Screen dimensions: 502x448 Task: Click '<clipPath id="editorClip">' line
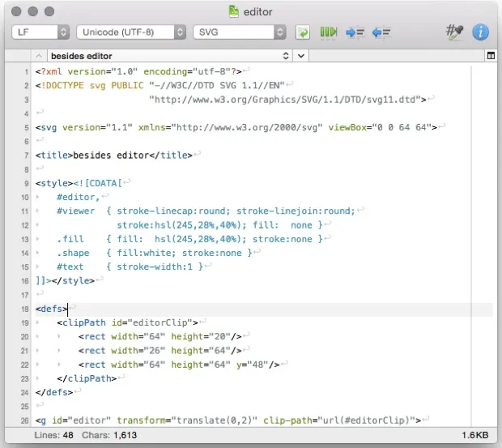pyautogui.click(x=127, y=322)
